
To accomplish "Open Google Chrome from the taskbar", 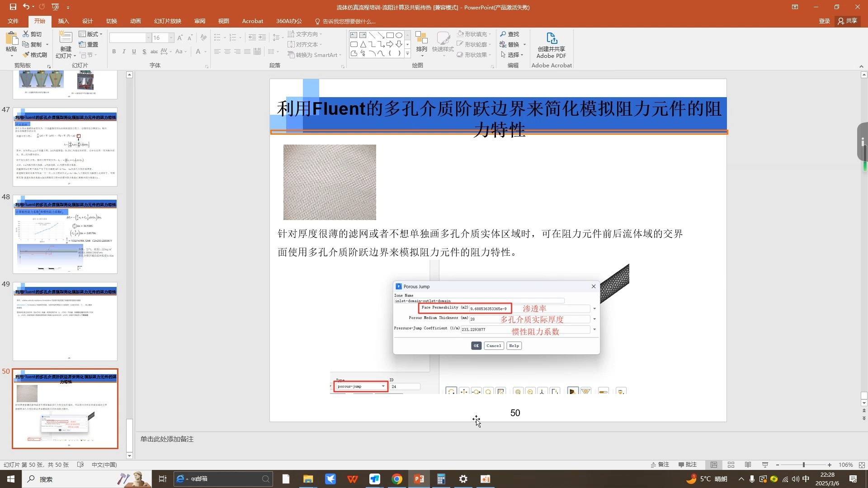I will pyautogui.click(x=397, y=479).
